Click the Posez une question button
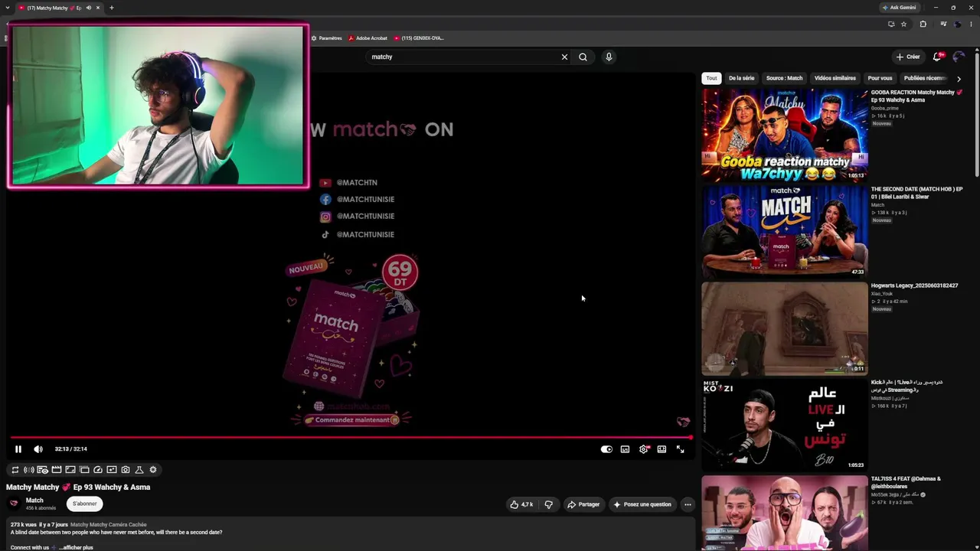 pos(642,504)
